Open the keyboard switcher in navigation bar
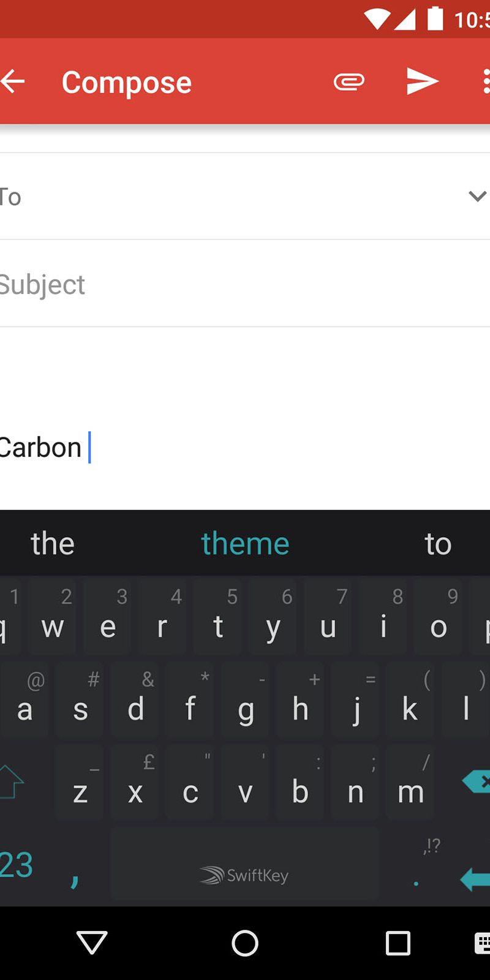The image size is (490, 980). click(483, 943)
